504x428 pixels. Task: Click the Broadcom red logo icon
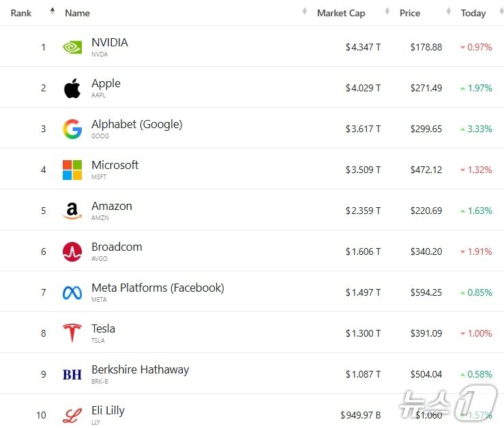click(x=72, y=251)
